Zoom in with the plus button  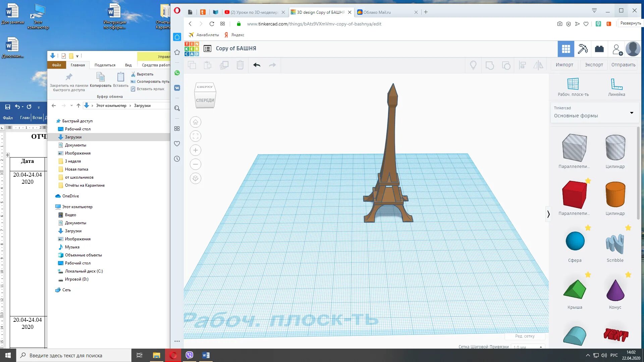[x=196, y=150]
